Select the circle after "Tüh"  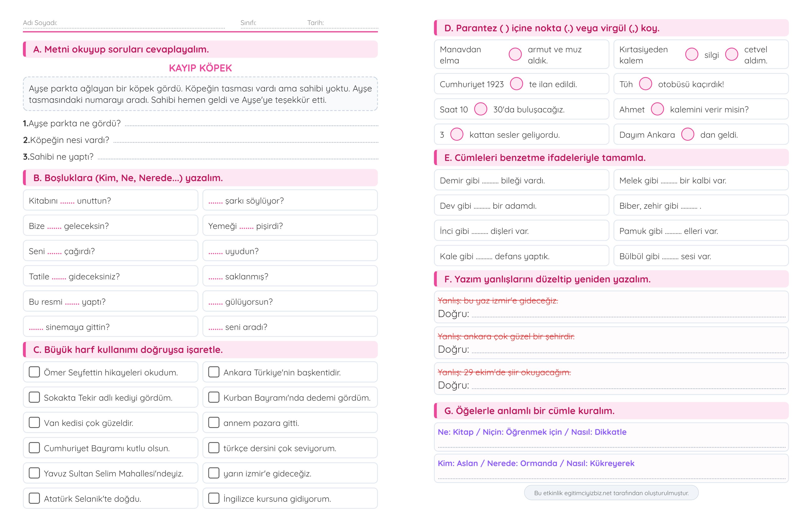pyautogui.click(x=645, y=84)
